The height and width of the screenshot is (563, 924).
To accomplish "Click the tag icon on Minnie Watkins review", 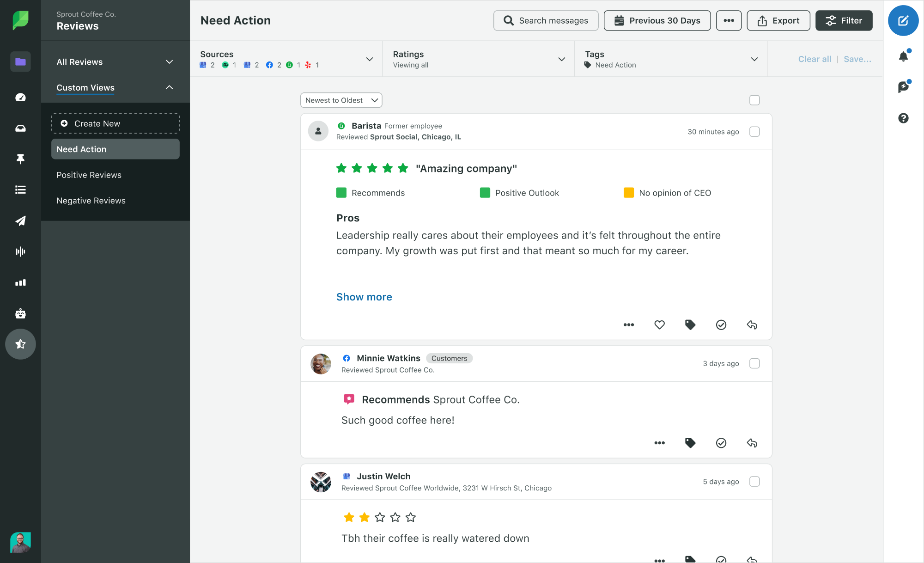I will [x=690, y=443].
